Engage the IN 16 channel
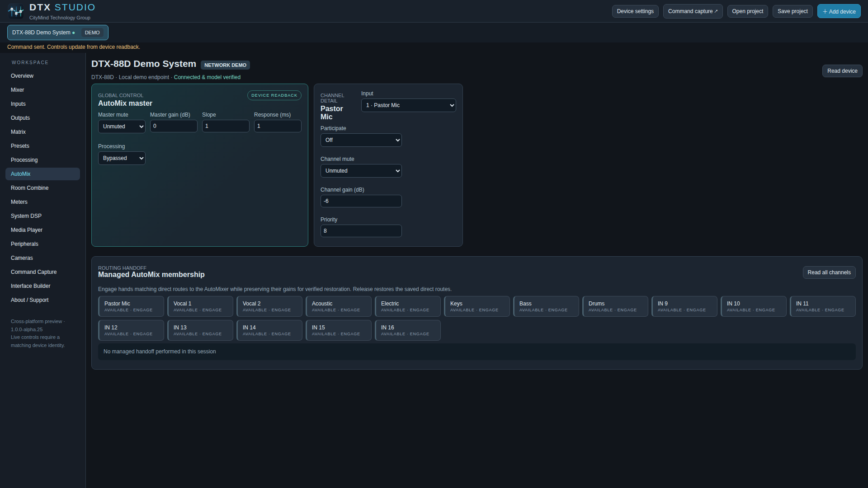 coord(408,330)
